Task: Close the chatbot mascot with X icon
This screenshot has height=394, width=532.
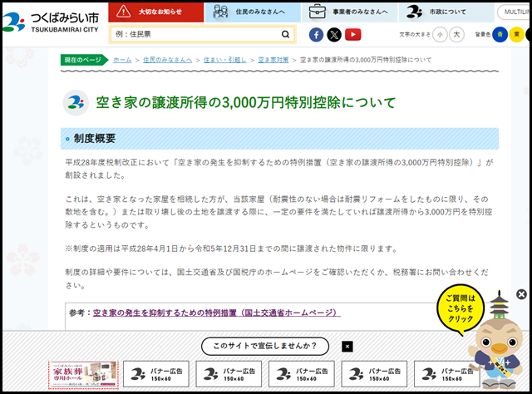Action: coord(521,294)
